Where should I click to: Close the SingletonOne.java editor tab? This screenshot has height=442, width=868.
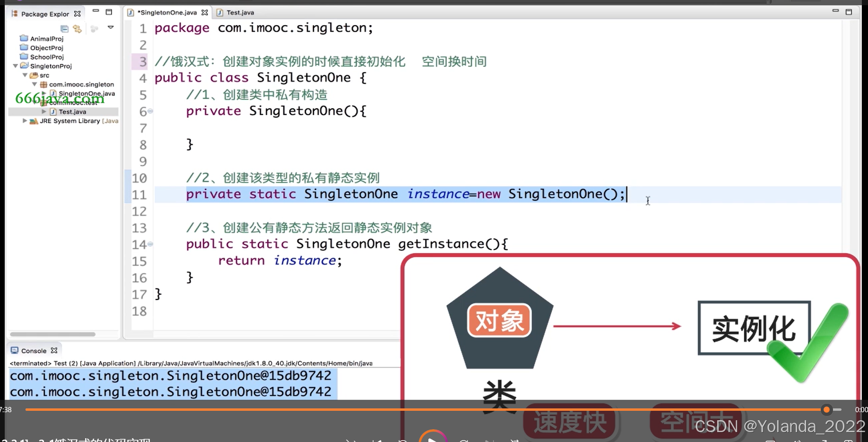205,12
